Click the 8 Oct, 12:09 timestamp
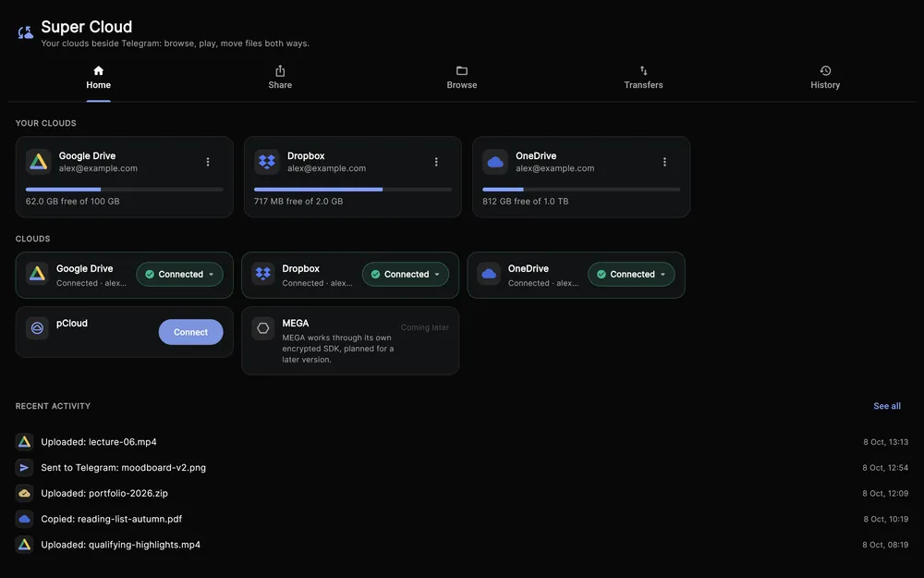Image resolution: width=924 pixels, height=578 pixels. [x=885, y=493]
